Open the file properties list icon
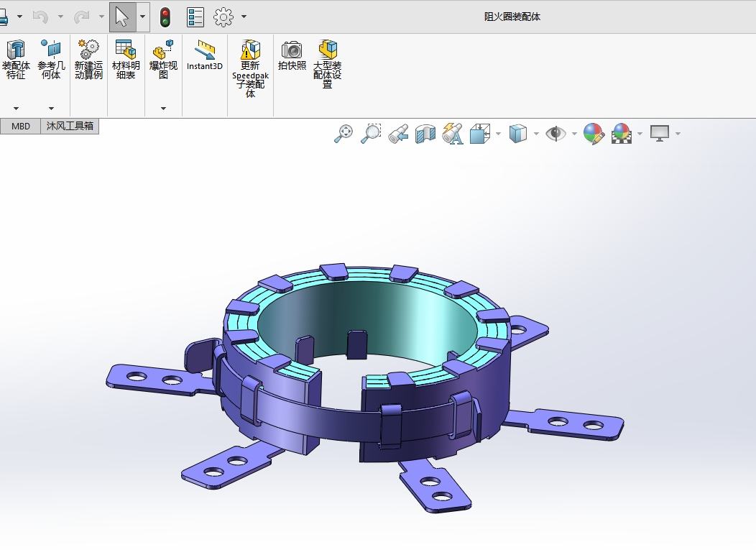Image resolution: width=756 pixels, height=550 pixels. [x=195, y=17]
